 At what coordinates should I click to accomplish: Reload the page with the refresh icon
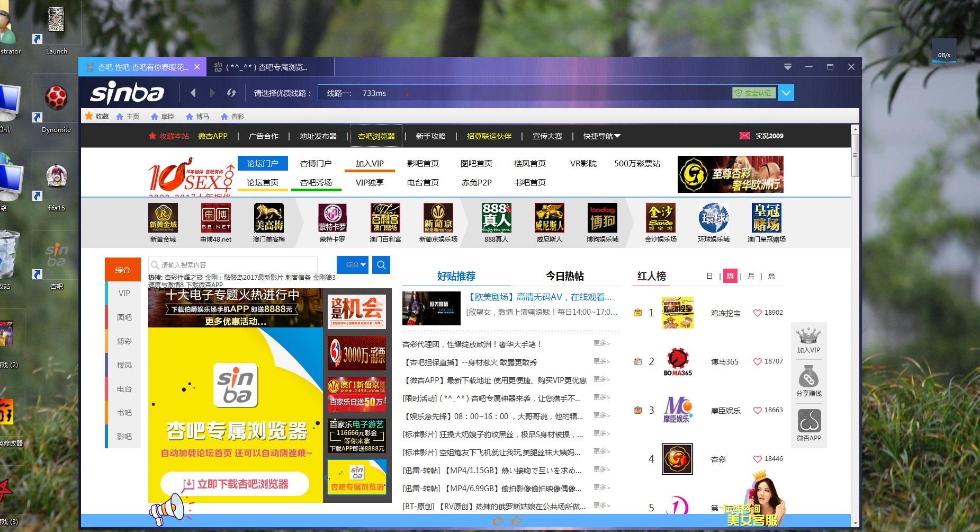click(x=231, y=92)
